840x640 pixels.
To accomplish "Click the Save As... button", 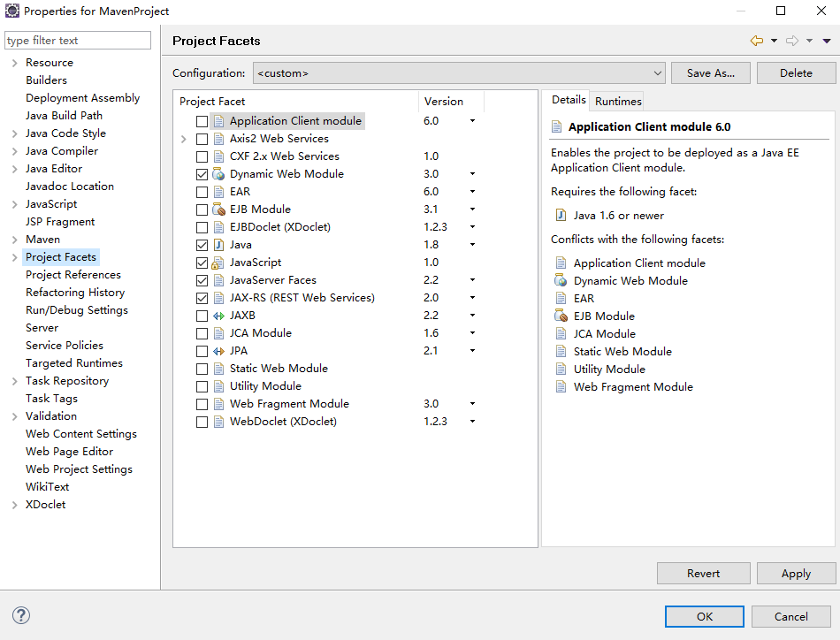I will tap(710, 73).
